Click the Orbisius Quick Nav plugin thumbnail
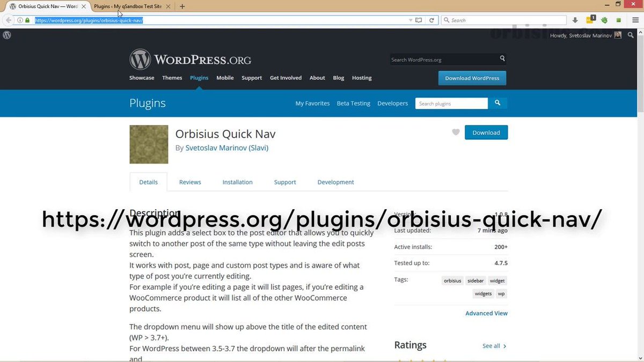The height and width of the screenshot is (362, 644). [x=149, y=144]
